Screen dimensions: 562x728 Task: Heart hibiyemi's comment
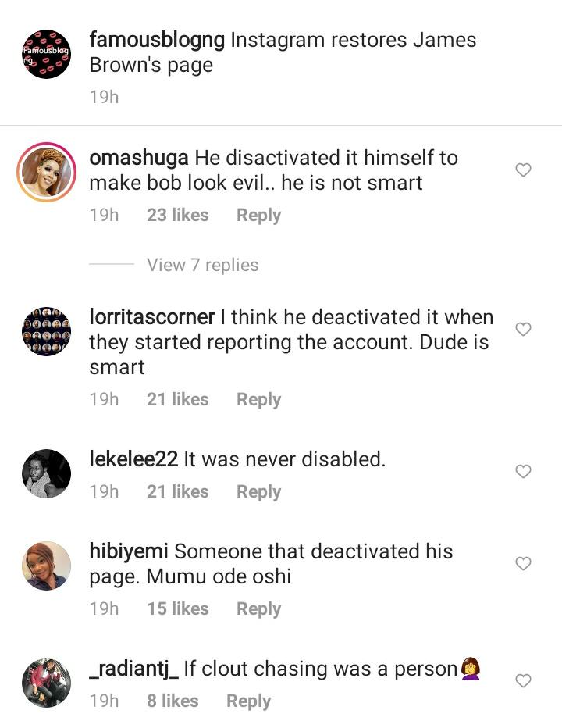(524, 563)
